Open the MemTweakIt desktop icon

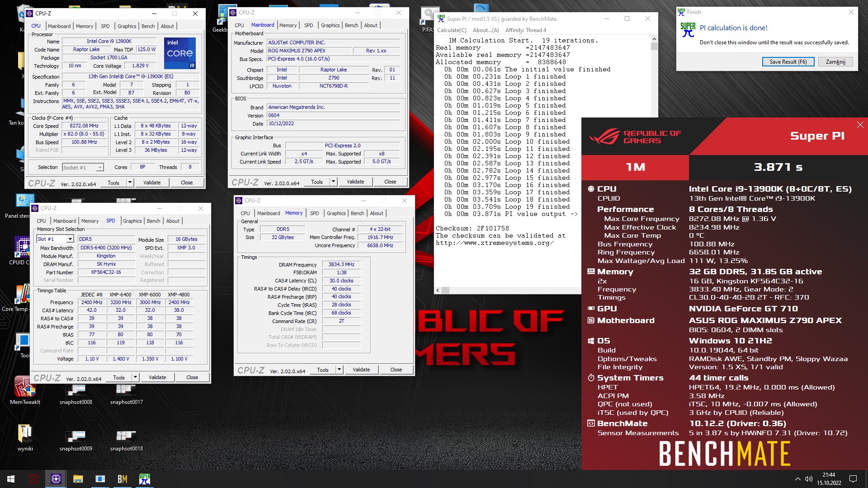pyautogui.click(x=25, y=390)
